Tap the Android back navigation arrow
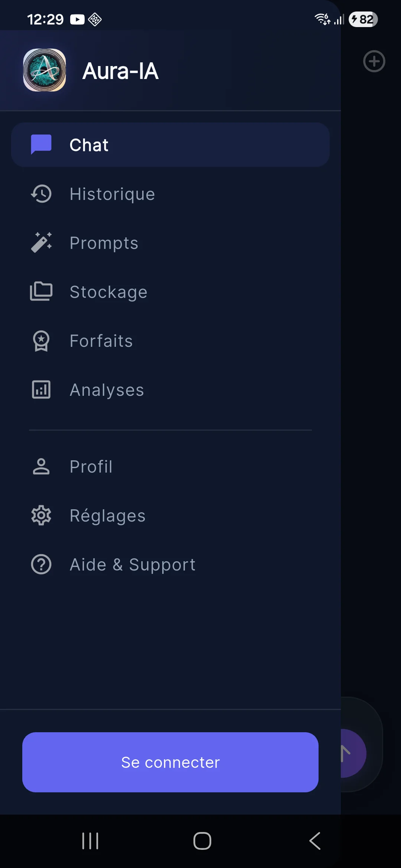The width and height of the screenshot is (401, 868). (x=315, y=841)
